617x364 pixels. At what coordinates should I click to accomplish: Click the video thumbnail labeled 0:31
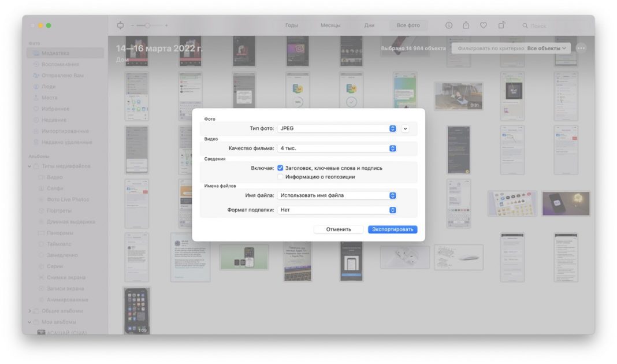[x=459, y=96]
